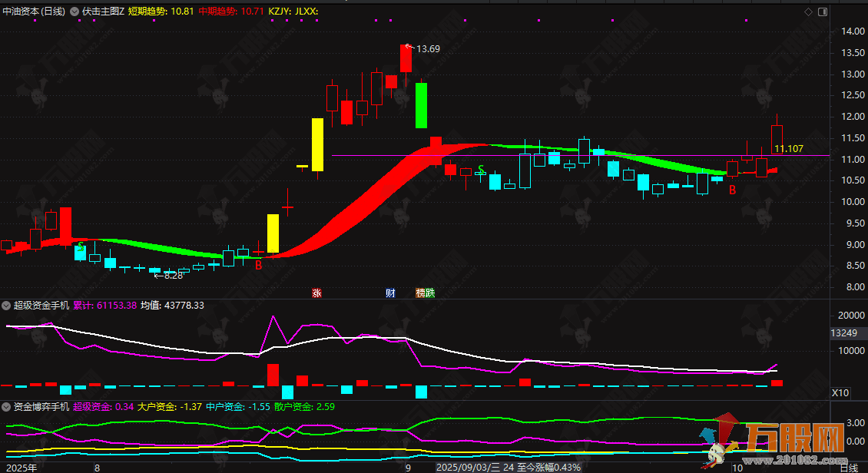Expand the 伏击主图Z indicator dropdown
Screen dimensions: 868x473
75,12
